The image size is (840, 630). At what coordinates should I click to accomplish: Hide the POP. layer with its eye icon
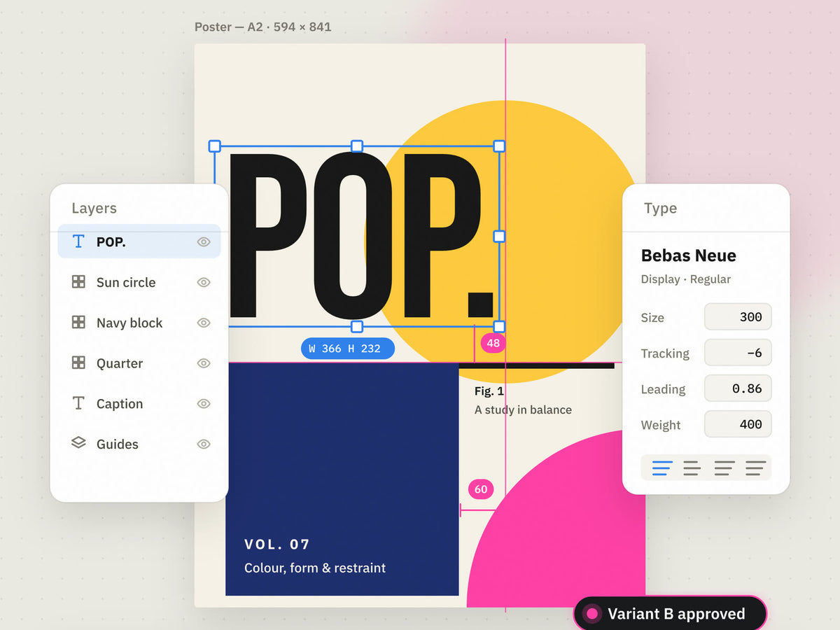[204, 242]
